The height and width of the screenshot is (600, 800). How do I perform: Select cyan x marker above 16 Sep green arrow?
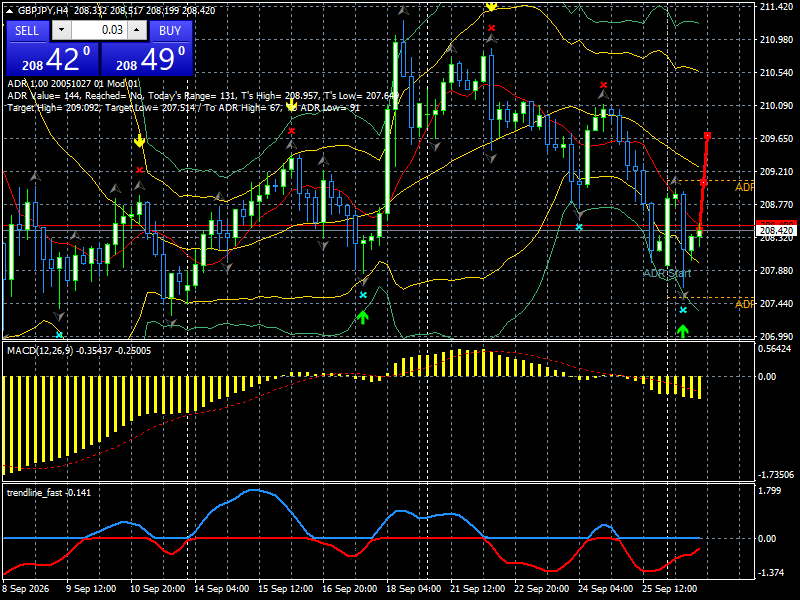(x=363, y=295)
